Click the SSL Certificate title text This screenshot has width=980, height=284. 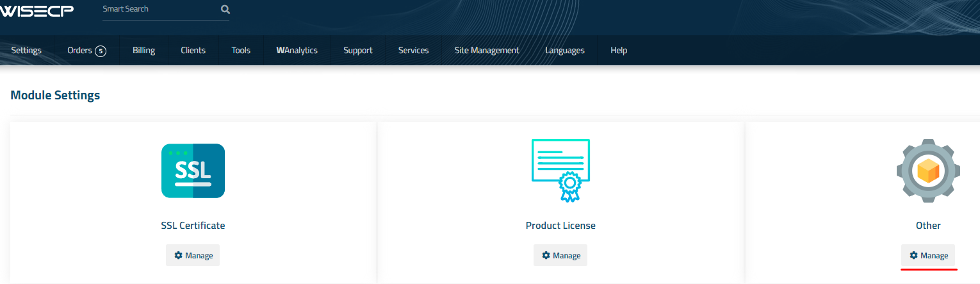tap(193, 226)
